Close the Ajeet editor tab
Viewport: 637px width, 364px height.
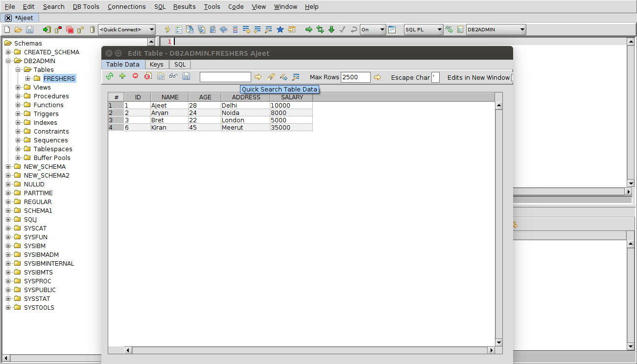pyautogui.click(x=8, y=18)
